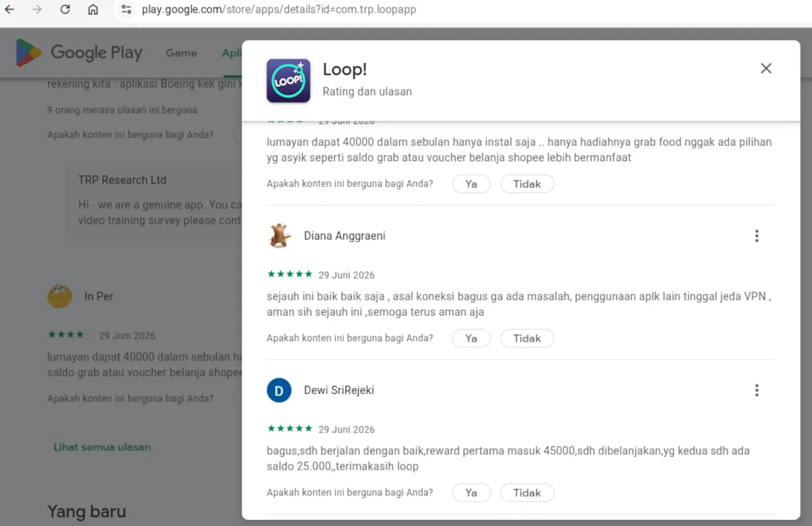Click Diana Anggraeni's profile avatar

pyautogui.click(x=279, y=236)
